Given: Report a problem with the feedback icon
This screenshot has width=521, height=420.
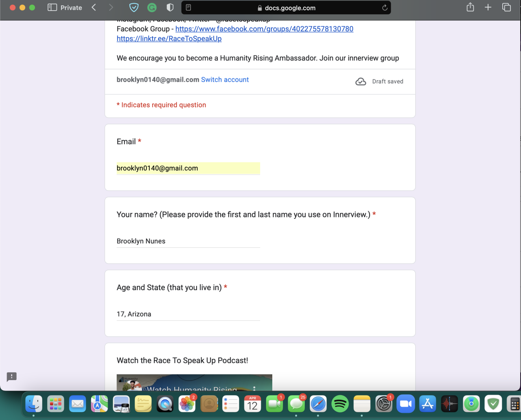Looking at the screenshot, I should [x=11, y=376].
